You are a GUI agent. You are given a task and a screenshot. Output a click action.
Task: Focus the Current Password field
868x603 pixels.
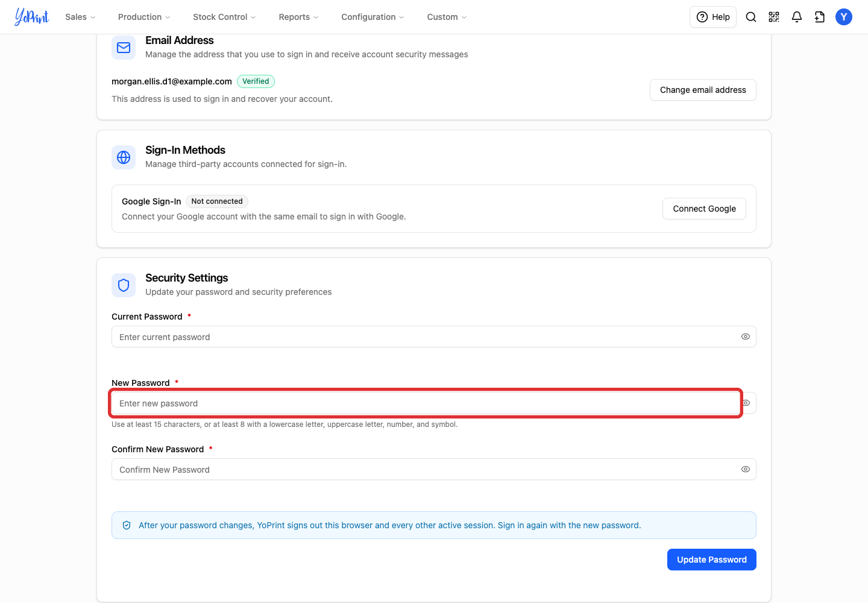click(x=434, y=336)
